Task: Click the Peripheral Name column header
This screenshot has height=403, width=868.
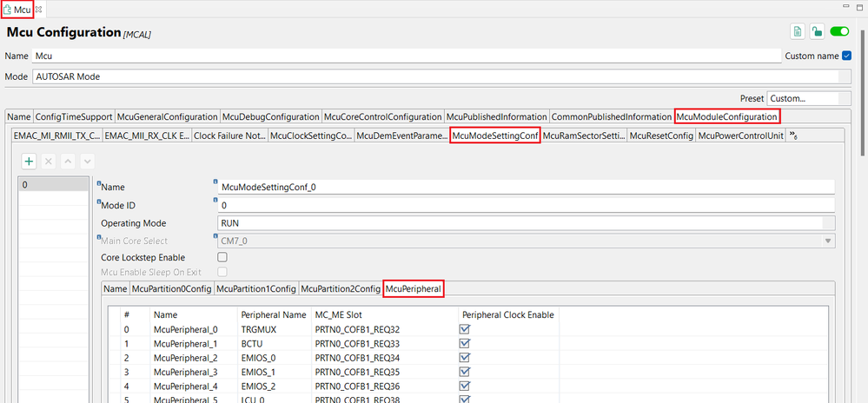Action: (x=274, y=315)
